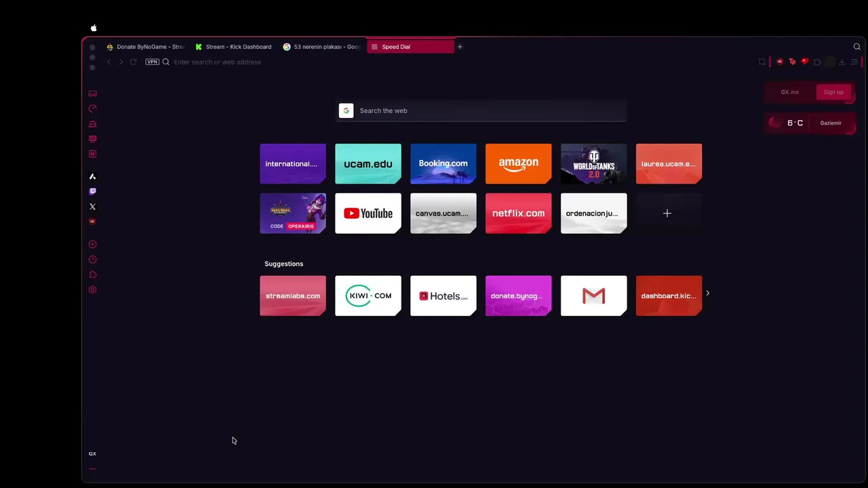Open sidebar three-dots setup menu

click(x=93, y=468)
